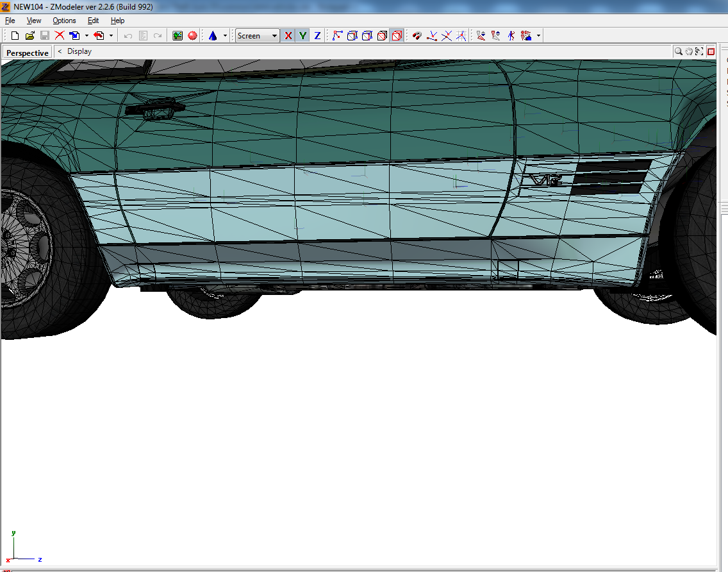Click the red X delete icon

(x=60, y=36)
